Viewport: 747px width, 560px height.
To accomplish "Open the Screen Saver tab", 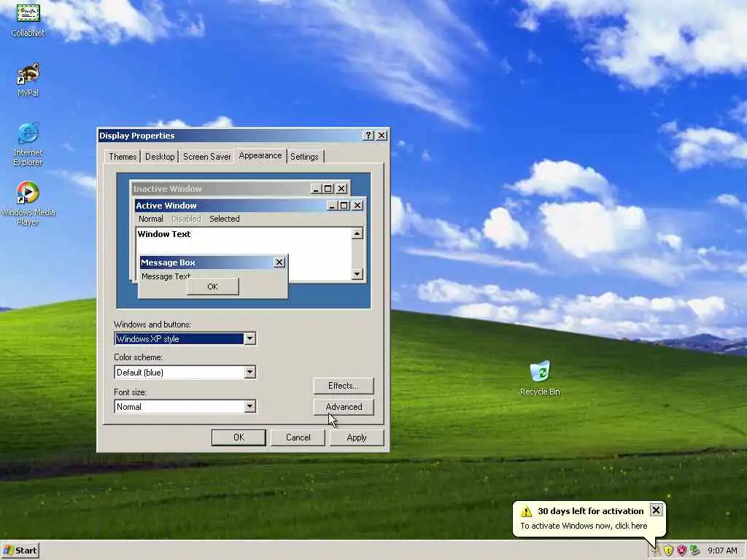I will (x=206, y=157).
